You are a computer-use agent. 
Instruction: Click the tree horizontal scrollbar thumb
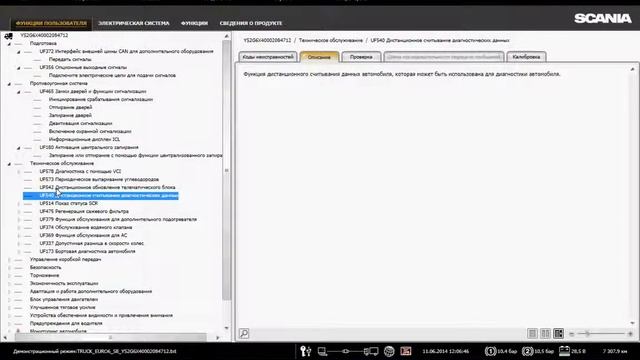pyautogui.click(x=110, y=338)
